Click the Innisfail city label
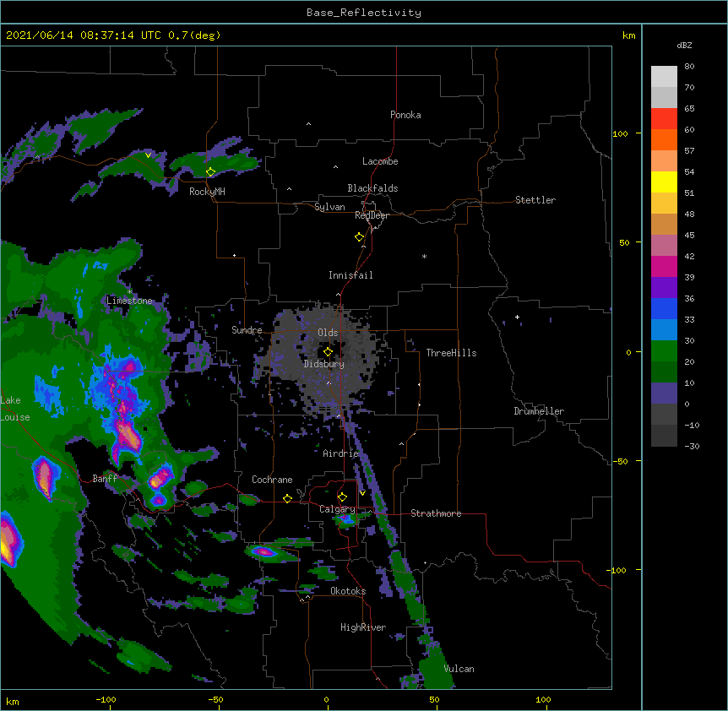This screenshot has width=728, height=711. [x=350, y=275]
